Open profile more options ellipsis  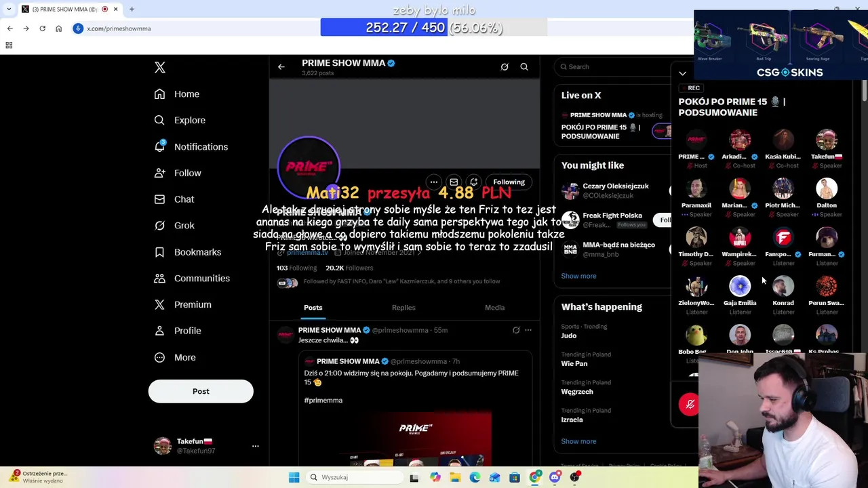click(434, 182)
